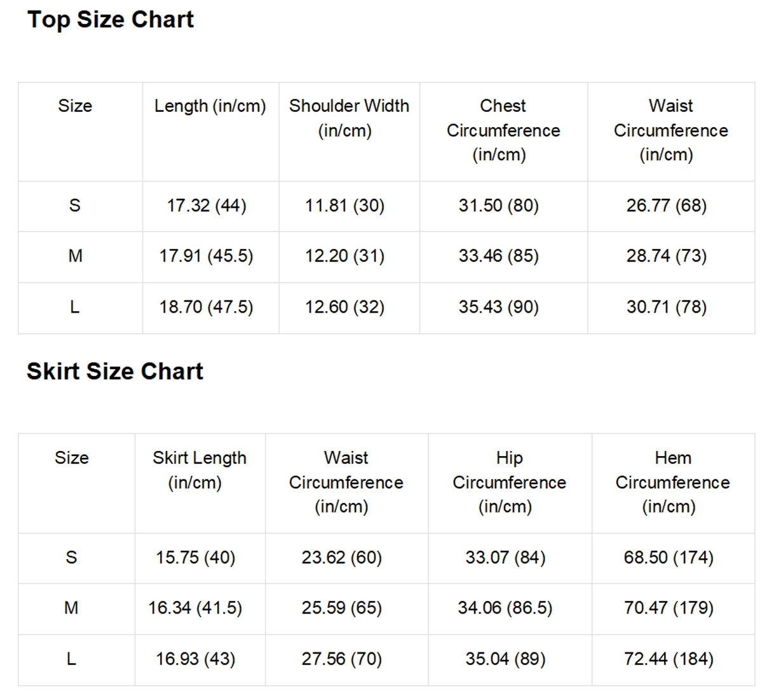Click the Hem Circumference column header

tap(672, 482)
